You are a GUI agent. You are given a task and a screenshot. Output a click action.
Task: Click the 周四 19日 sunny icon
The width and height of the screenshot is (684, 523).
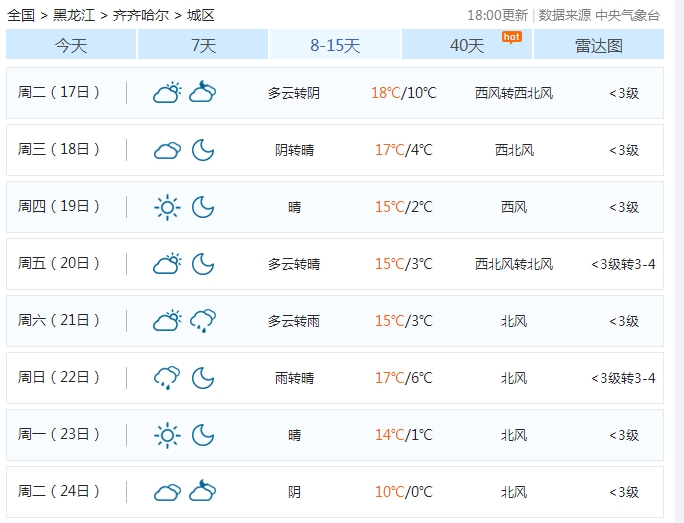(168, 207)
